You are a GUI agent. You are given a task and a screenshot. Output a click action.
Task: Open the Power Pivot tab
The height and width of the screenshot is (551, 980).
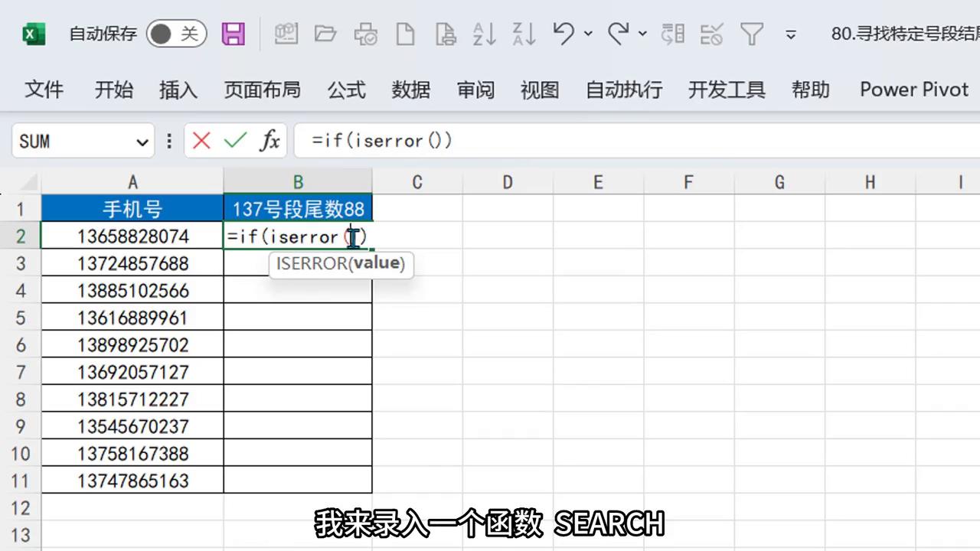pyautogui.click(x=913, y=90)
